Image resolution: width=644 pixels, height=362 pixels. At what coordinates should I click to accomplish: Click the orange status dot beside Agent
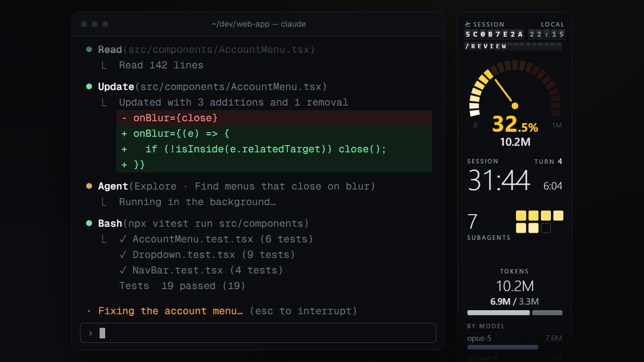(89, 186)
